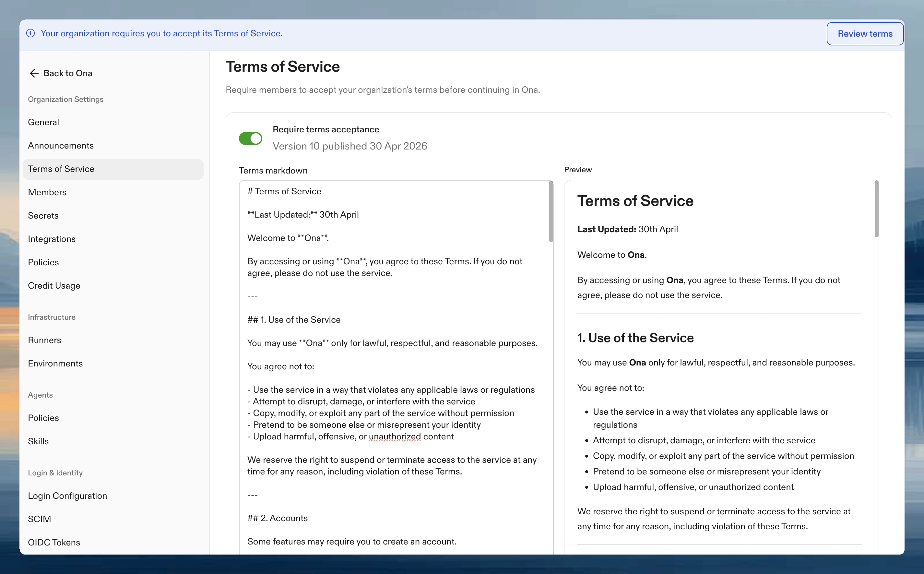
Task: Open Skills under Agents
Action: pos(38,441)
